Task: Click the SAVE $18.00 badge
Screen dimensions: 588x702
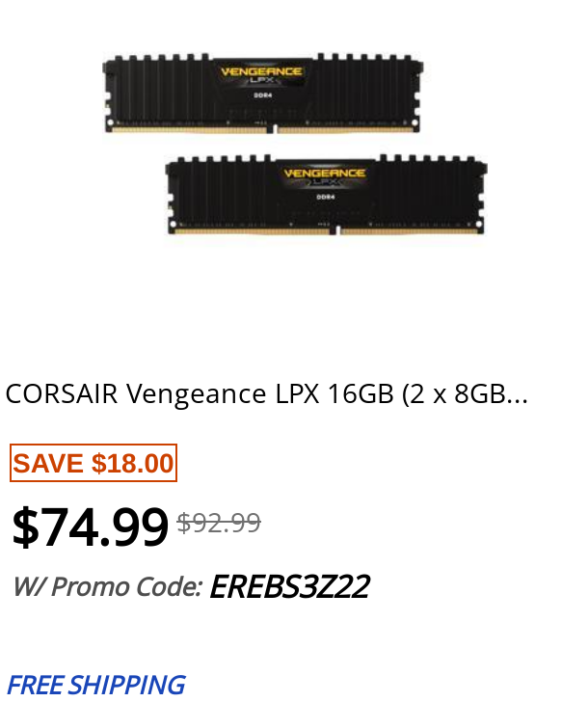Action: click(94, 463)
